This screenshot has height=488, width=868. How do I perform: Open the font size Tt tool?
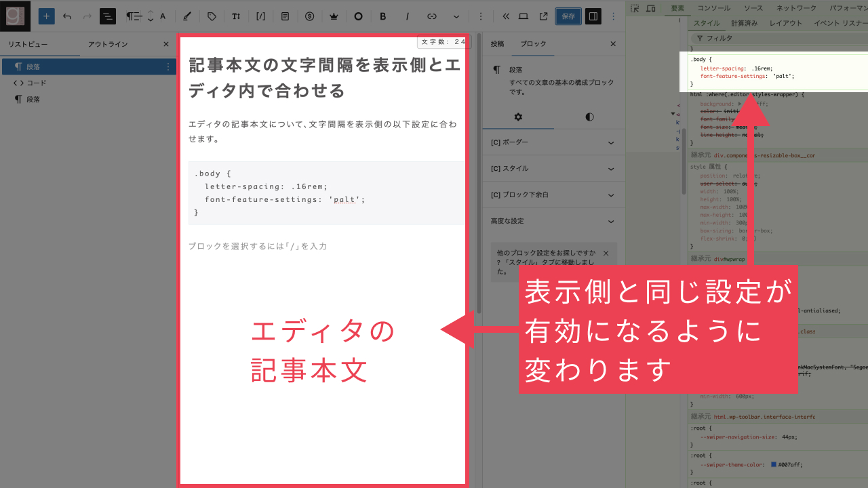tap(236, 16)
